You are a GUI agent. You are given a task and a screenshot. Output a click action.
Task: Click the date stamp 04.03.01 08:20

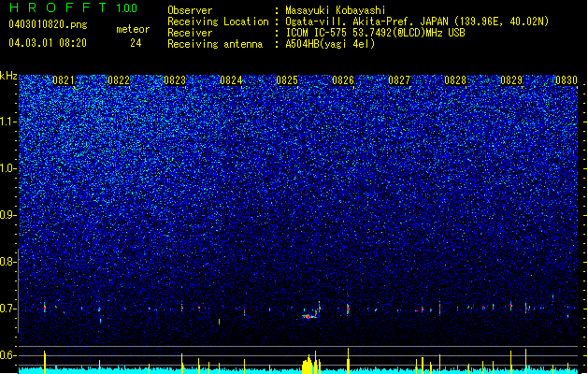(x=48, y=43)
